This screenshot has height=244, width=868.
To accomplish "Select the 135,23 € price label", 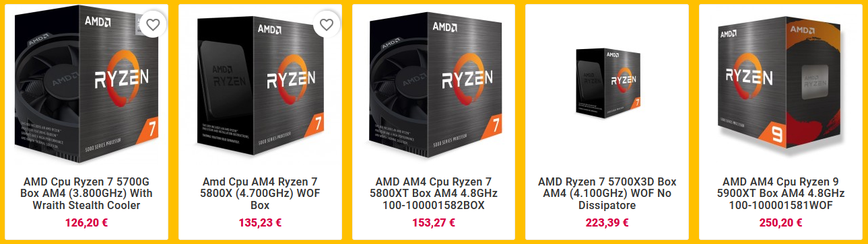I will (260, 223).
